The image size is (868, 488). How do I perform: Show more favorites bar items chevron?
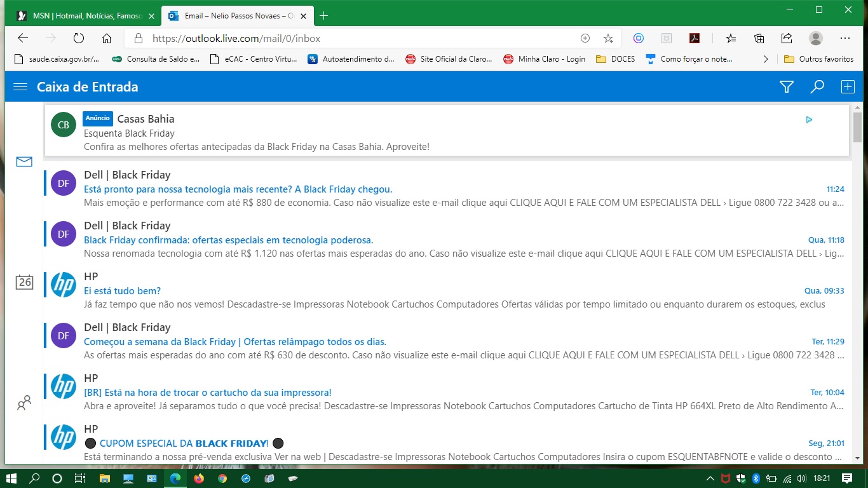pyautogui.click(x=765, y=59)
